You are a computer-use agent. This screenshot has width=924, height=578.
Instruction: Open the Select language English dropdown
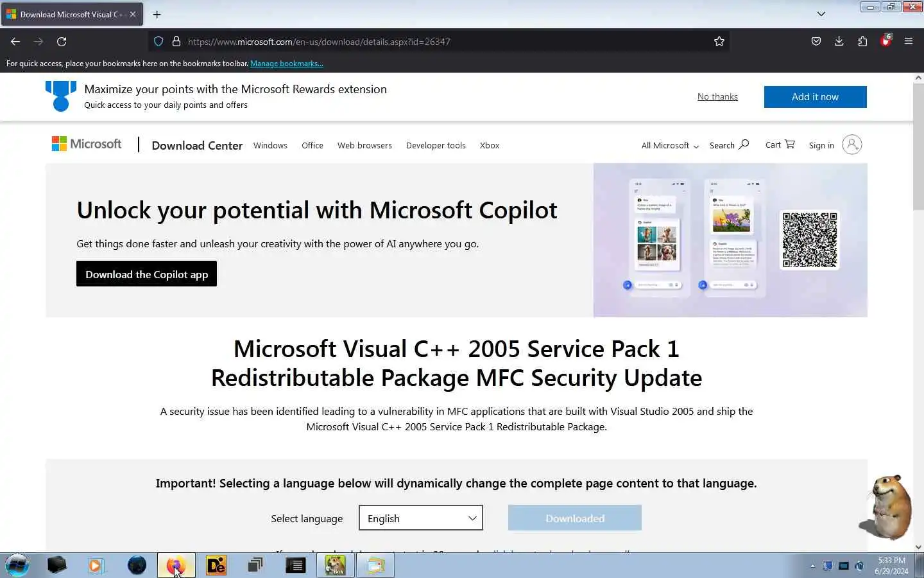click(421, 518)
